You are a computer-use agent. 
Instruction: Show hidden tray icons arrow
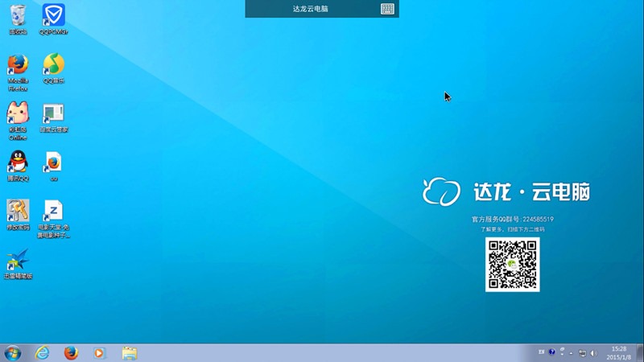(x=571, y=353)
